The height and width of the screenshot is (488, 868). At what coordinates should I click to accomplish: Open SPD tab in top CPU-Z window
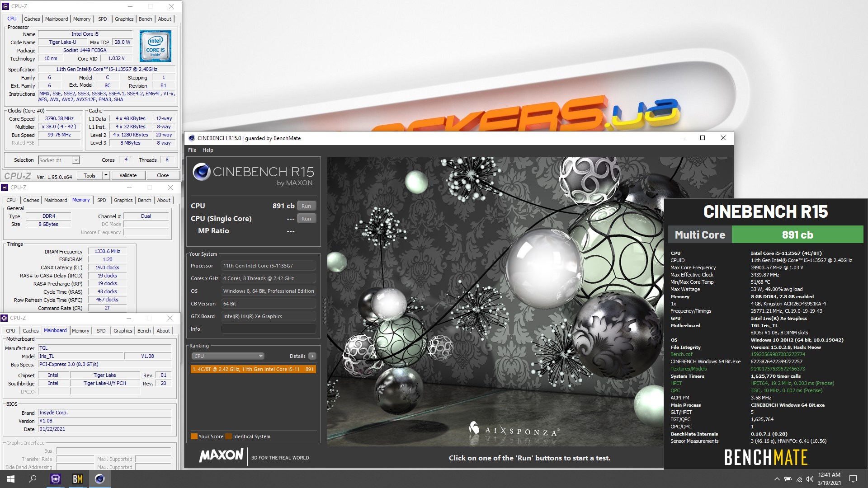(103, 19)
